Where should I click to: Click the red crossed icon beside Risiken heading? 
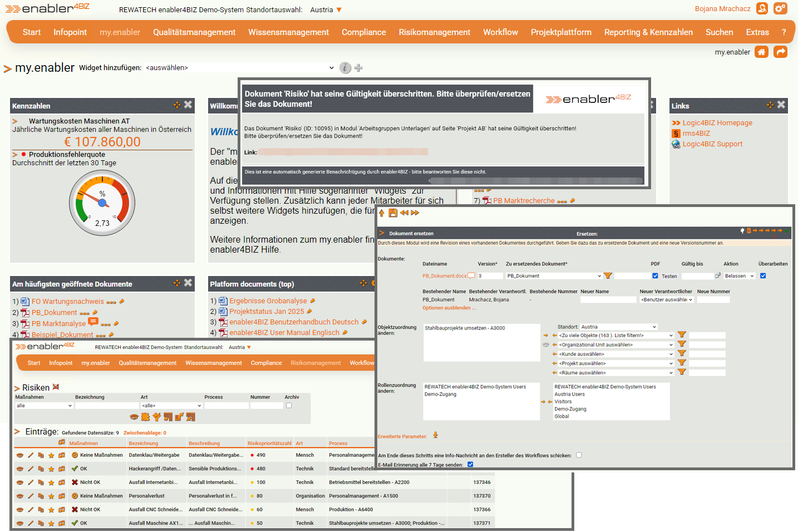(56, 387)
